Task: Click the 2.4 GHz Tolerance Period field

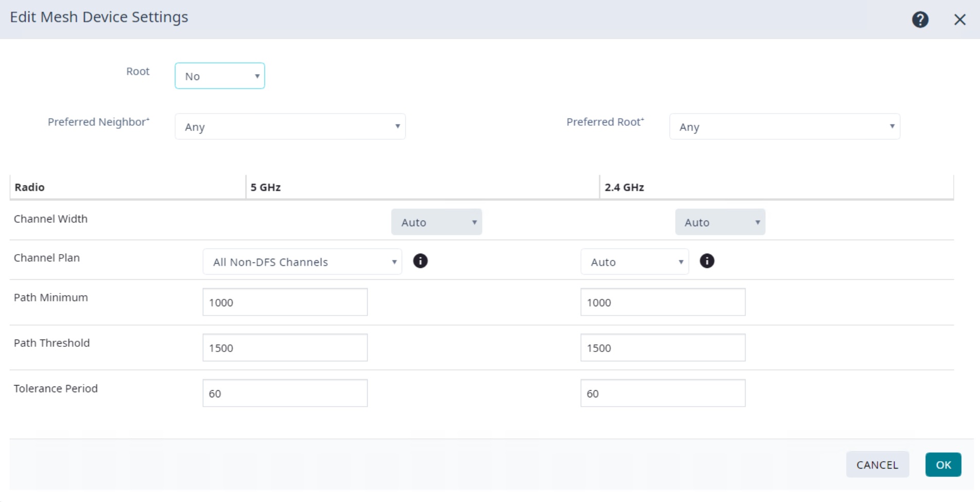Action: (x=662, y=393)
